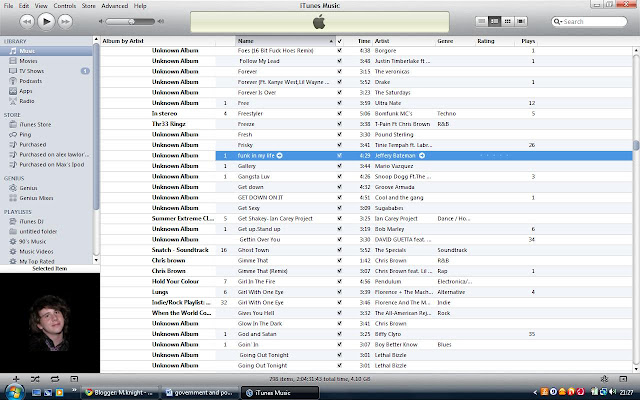Screen dimensions: 640x400
Task: Toggle the artwork viewer button
Action: pyautogui.click(x=74, y=379)
